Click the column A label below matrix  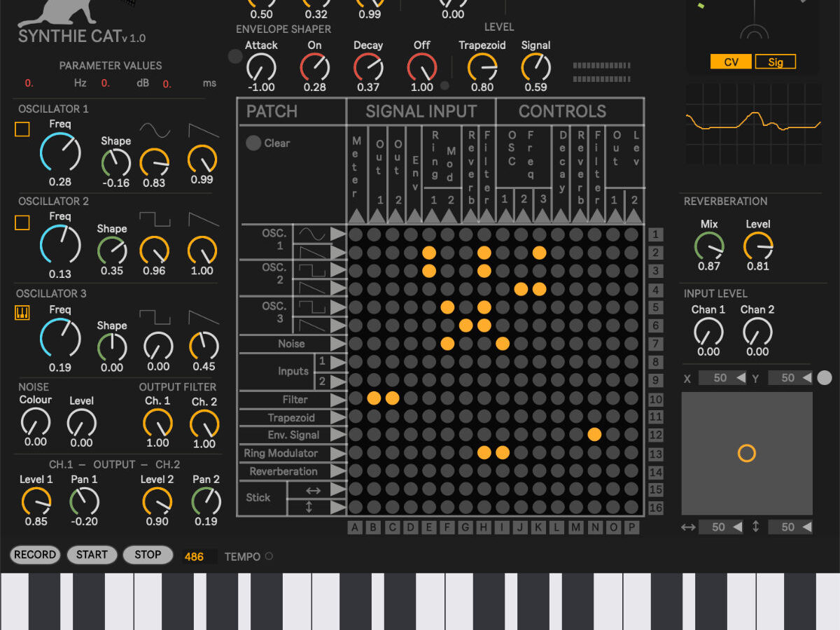click(x=356, y=527)
